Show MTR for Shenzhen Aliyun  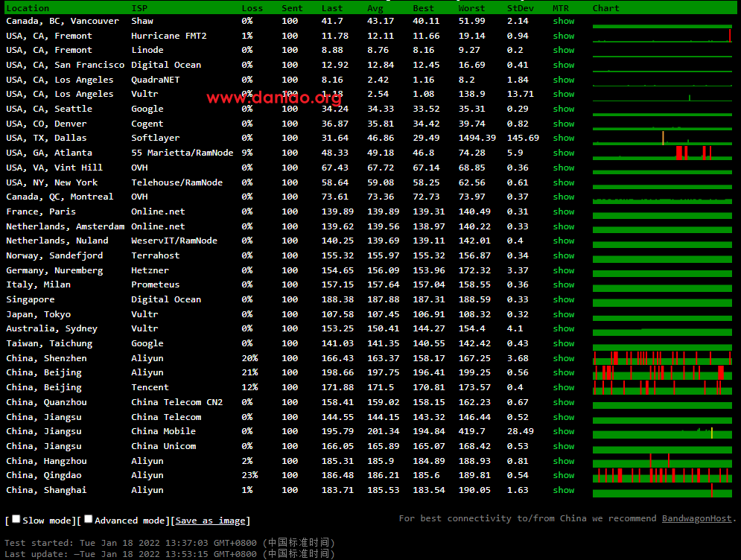[564, 358]
